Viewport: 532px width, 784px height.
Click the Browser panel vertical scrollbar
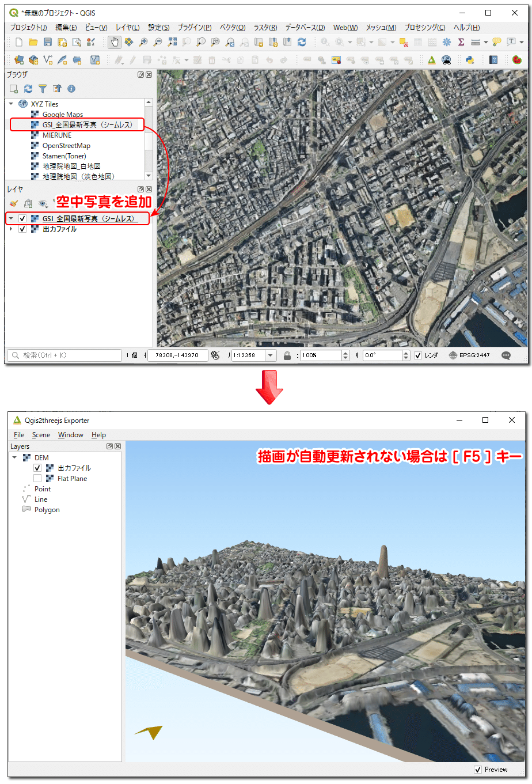pyautogui.click(x=149, y=139)
